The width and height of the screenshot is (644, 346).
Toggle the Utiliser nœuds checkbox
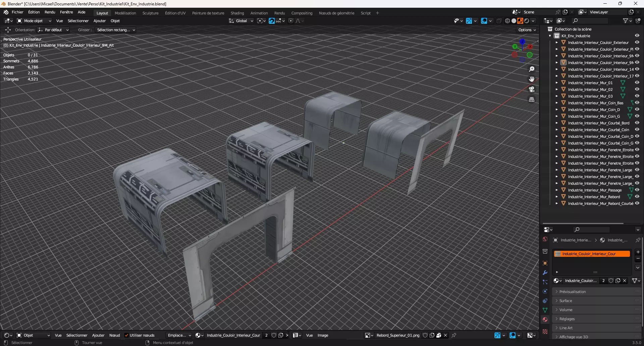[x=126, y=335]
